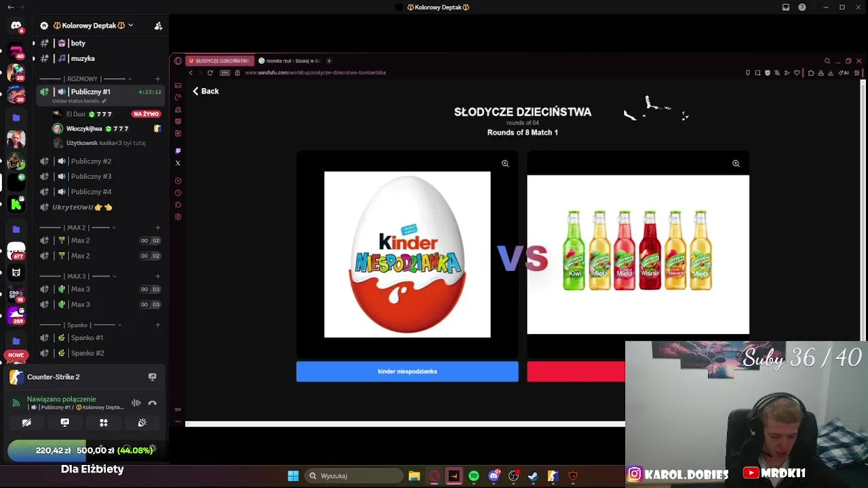Zoom kinder niespodzianka image magnifier
Viewport: 868px width, 488px height.
pos(505,163)
